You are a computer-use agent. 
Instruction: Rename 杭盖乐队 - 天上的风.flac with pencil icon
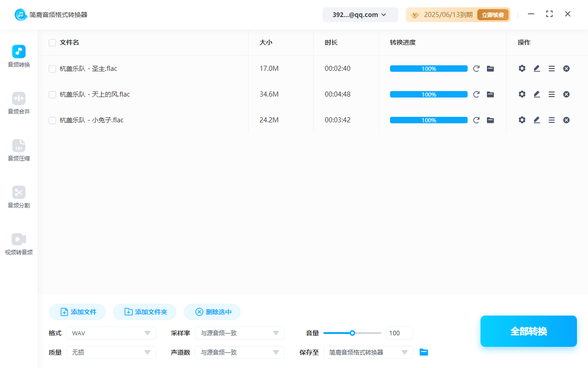537,94
